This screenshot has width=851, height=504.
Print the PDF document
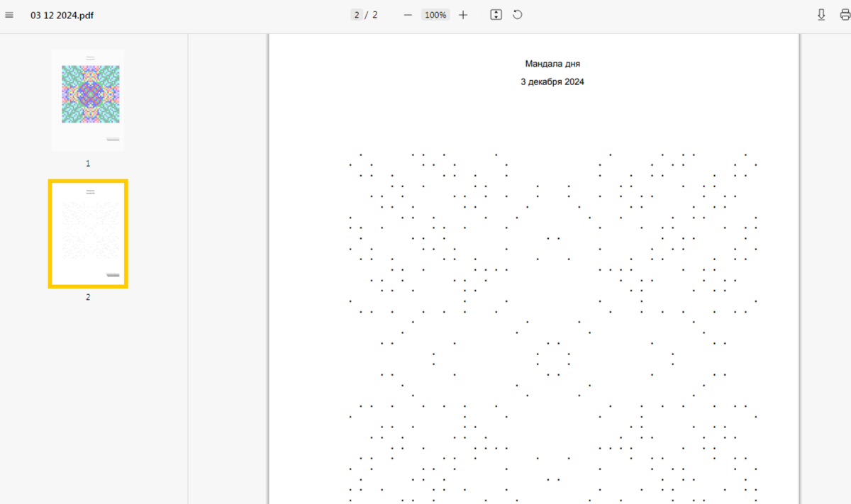tap(845, 15)
